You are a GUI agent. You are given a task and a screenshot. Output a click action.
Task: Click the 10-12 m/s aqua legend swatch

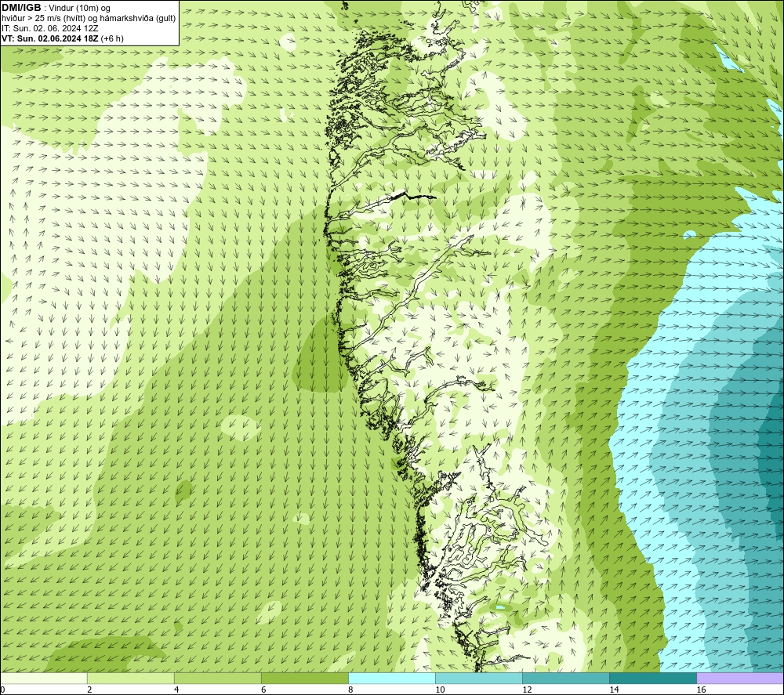478,678
